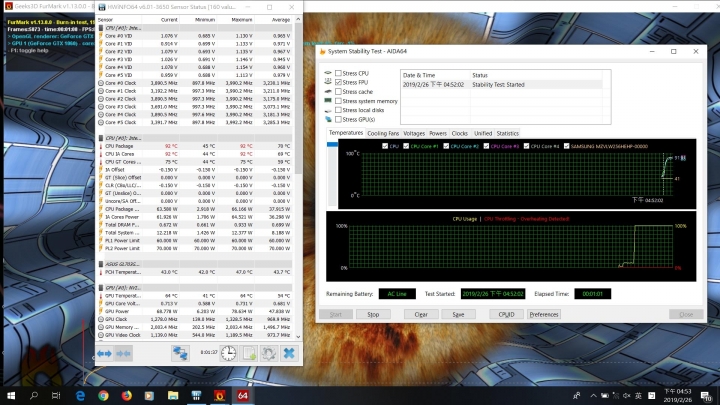Open File Explorer from the taskbar
Screen dimensions: 720x405
tap(173, 395)
